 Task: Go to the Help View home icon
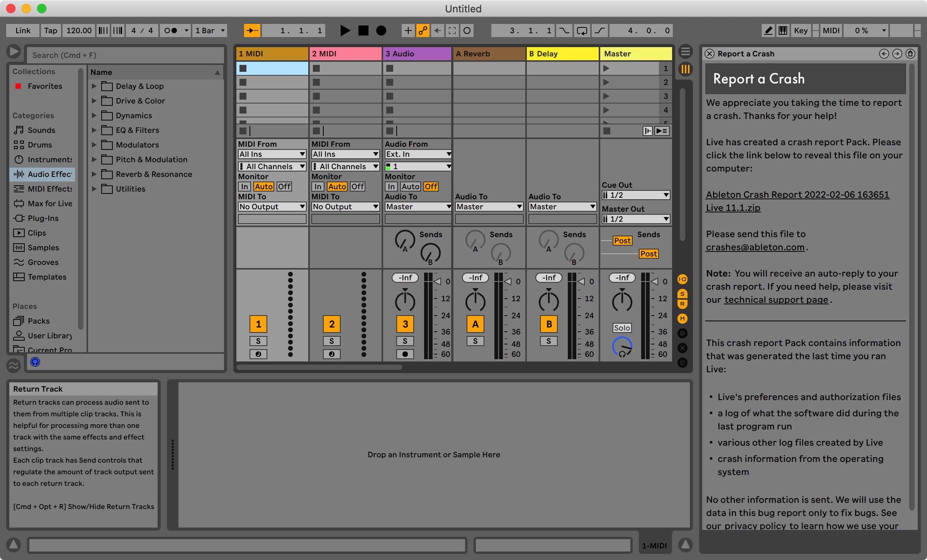910,54
